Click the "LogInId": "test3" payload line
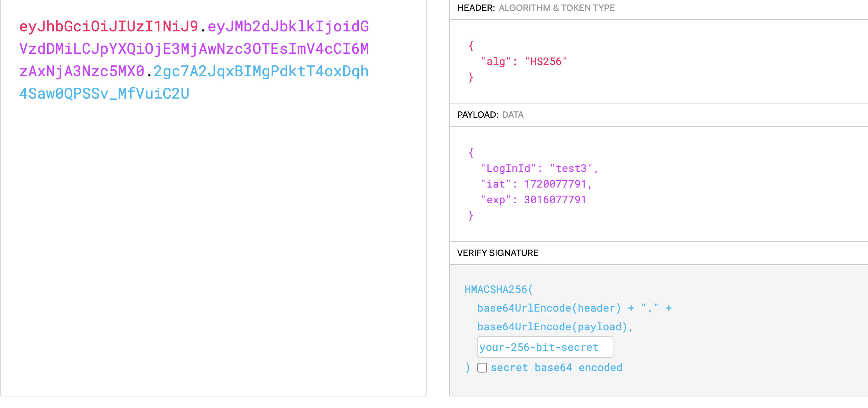 [x=539, y=169]
